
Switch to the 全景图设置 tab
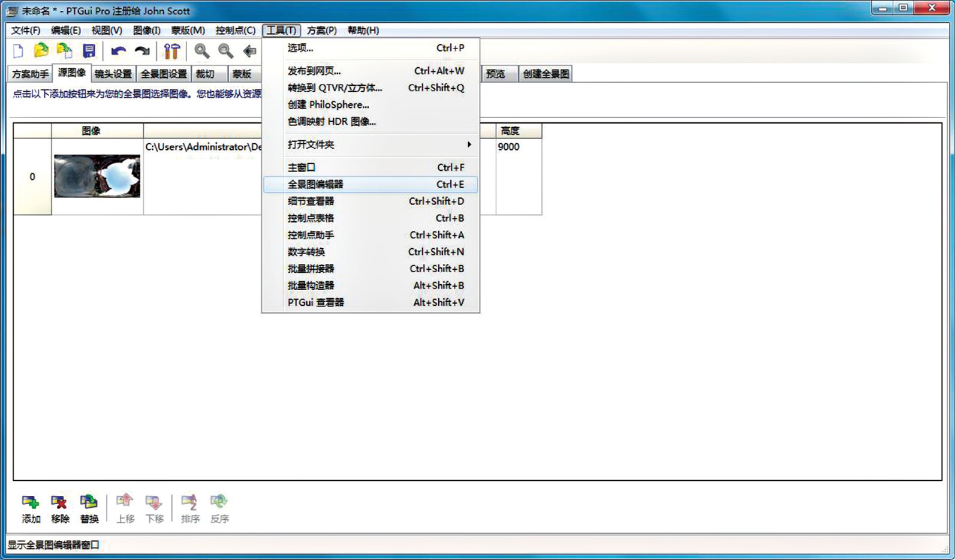(164, 74)
